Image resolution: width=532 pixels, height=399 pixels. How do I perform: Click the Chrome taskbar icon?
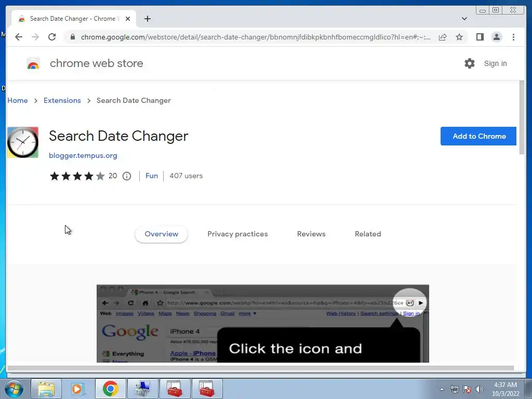pyautogui.click(x=110, y=389)
